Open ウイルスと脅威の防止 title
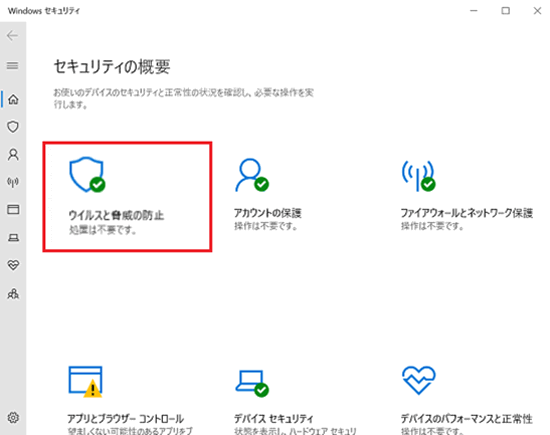 click(x=116, y=215)
